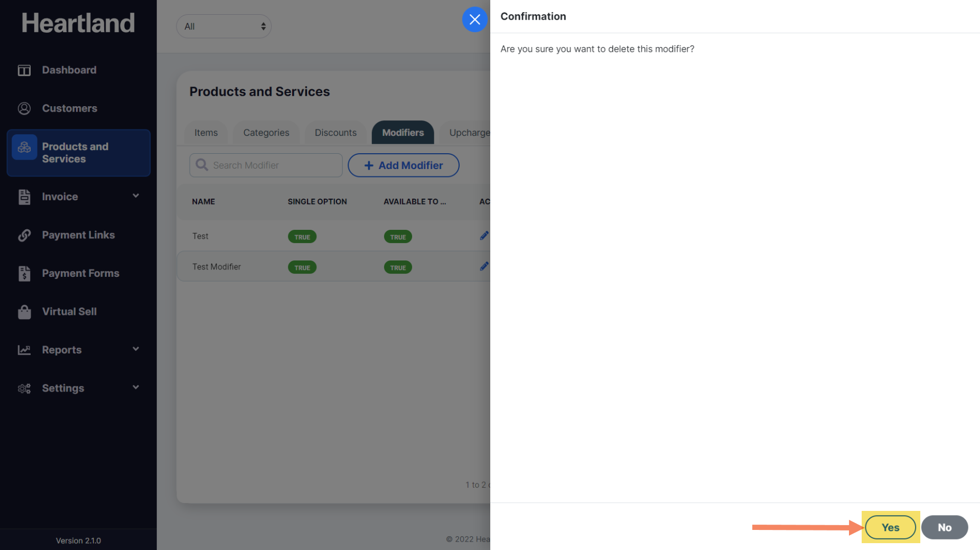Open the Payment Links chain icon

24,235
